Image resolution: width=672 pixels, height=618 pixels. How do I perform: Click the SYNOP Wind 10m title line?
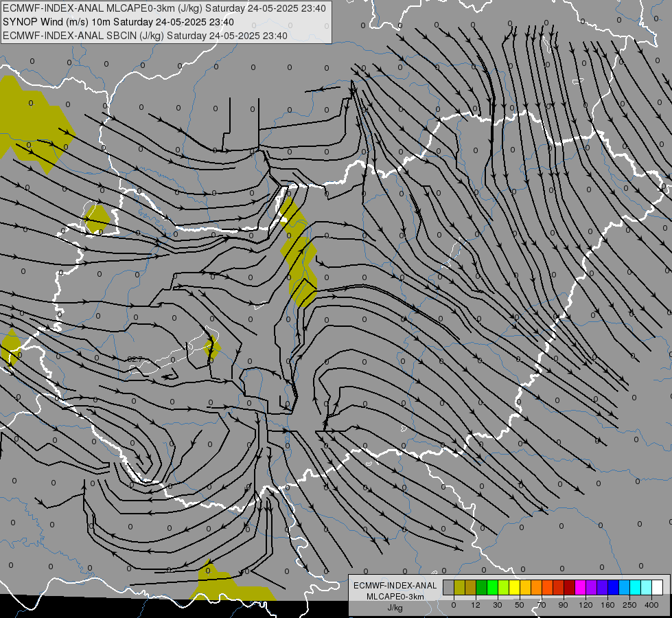point(118,22)
